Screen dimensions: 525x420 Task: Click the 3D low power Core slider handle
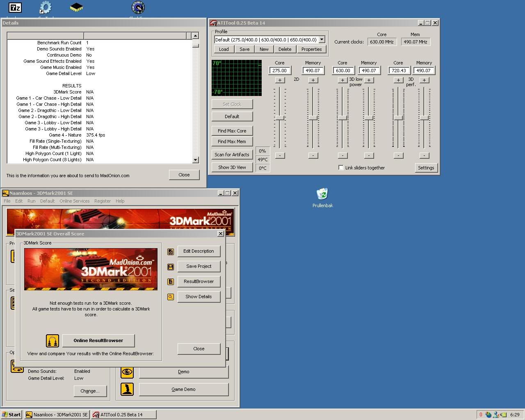point(342,118)
